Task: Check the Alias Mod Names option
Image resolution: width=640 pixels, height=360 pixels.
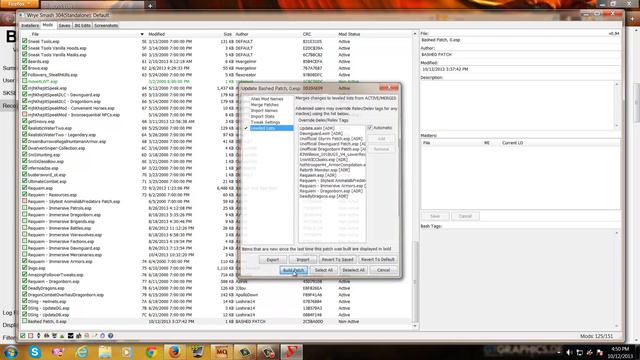Action: tap(246, 99)
